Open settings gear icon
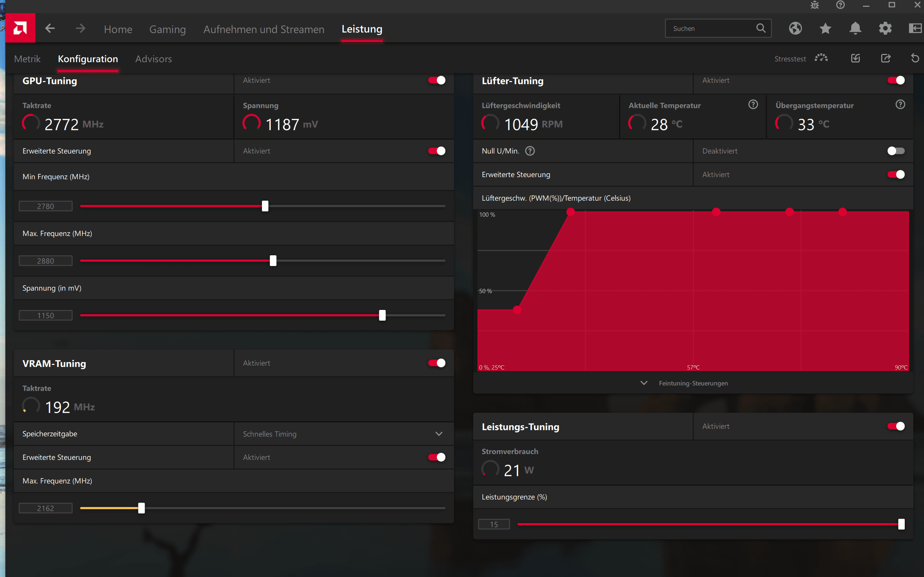The width and height of the screenshot is (924, 577). click(x=885, y=28)
